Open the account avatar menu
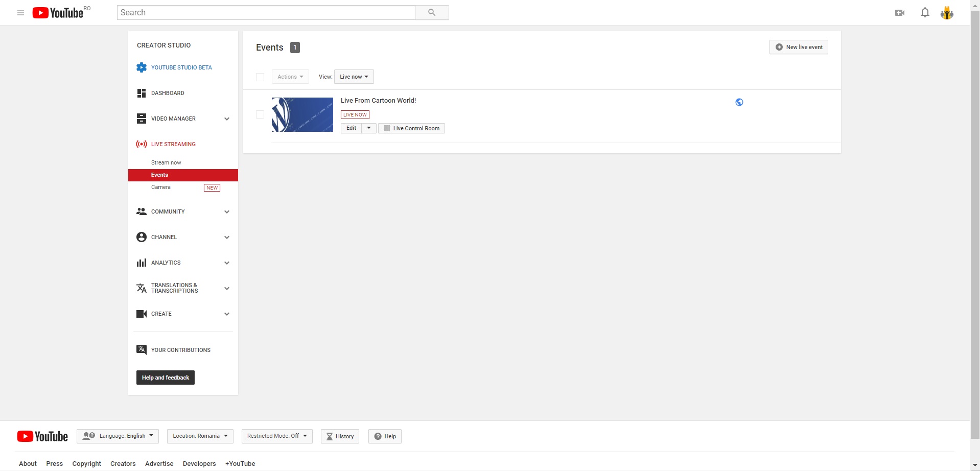The image size is (980, 471). click(947, 12)
